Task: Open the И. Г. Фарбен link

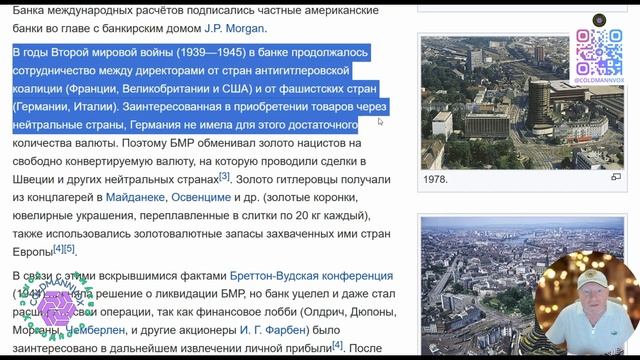Action: [274, 330]
